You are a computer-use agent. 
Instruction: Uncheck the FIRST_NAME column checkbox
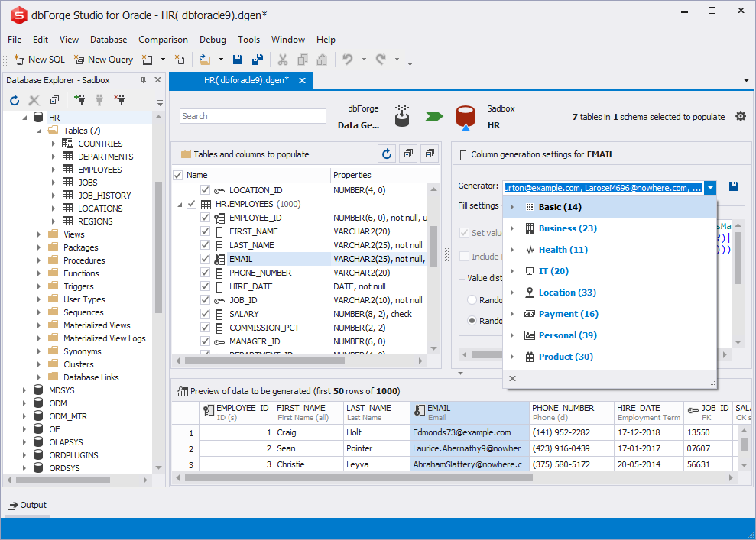click(x=205, y=231)
